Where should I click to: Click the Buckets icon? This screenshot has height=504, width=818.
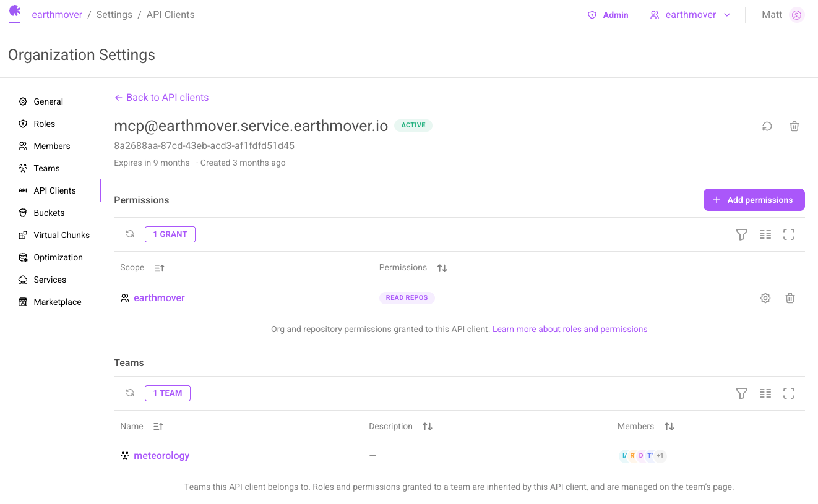pos(23,213)
